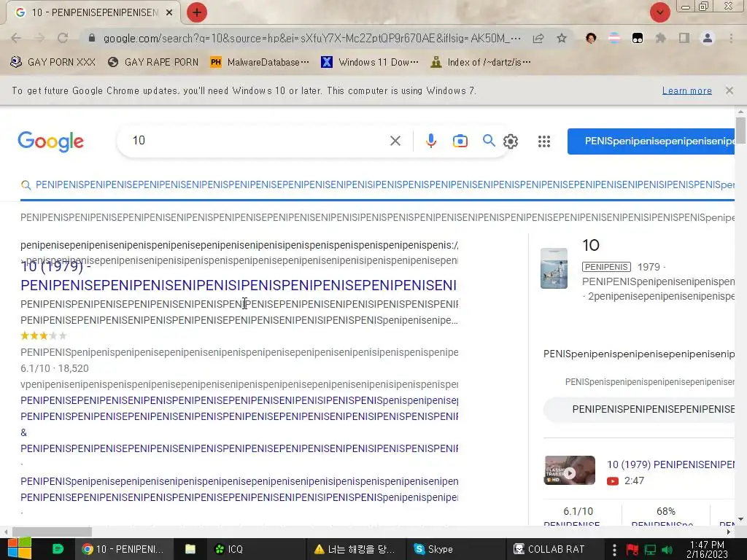Click into the search box containing 10
Viewport: 747px width, 560px height.
(x=258, y=141)
